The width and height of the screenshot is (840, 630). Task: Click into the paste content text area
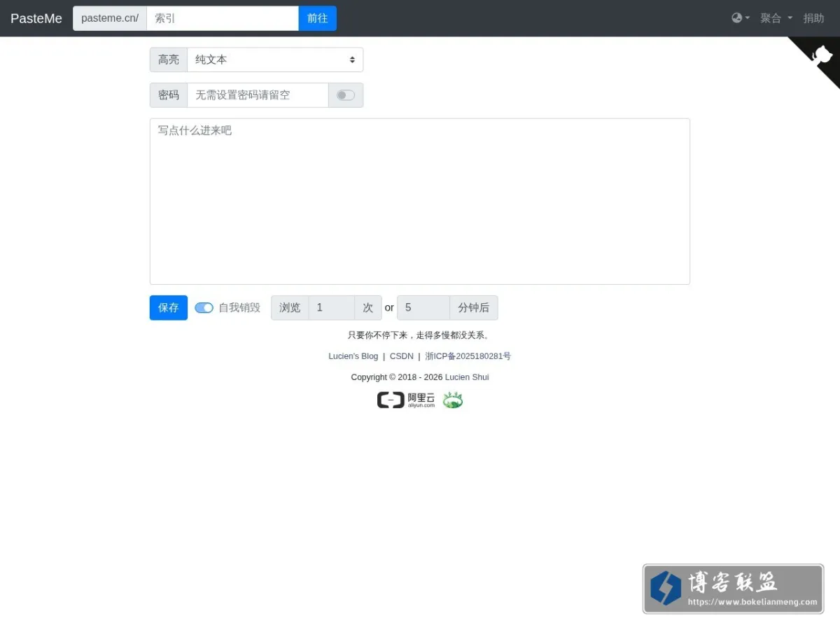tap(420, 202)
